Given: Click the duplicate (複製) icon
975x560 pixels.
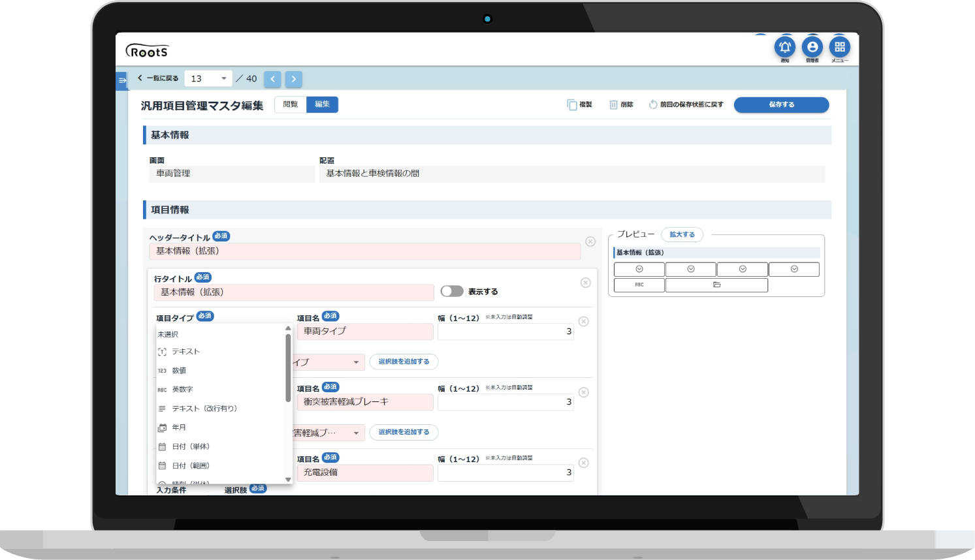Looking at the screenshot, I should click(573, 104).
